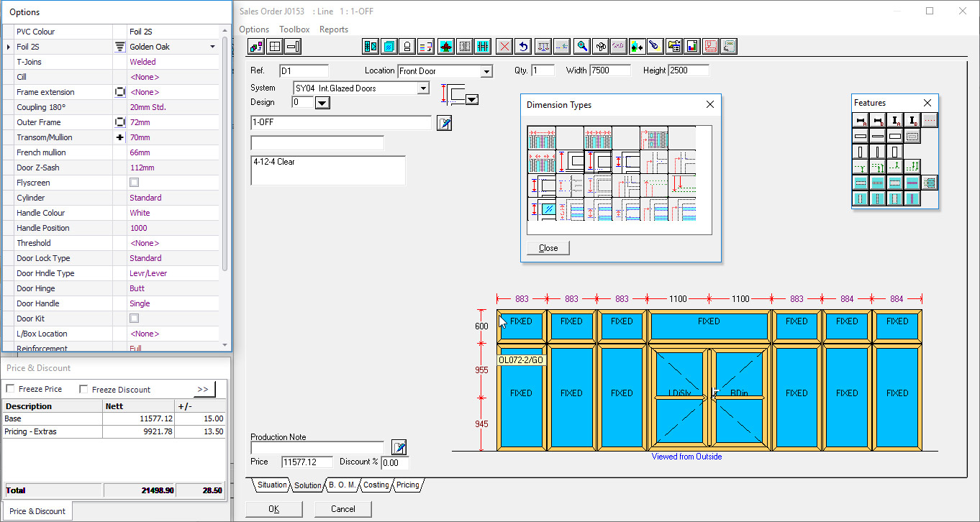Viewport: 980px width, 522px height.
Task: Open the Foil 2S Golden Oak dropdown
Action: coord(212,47)
